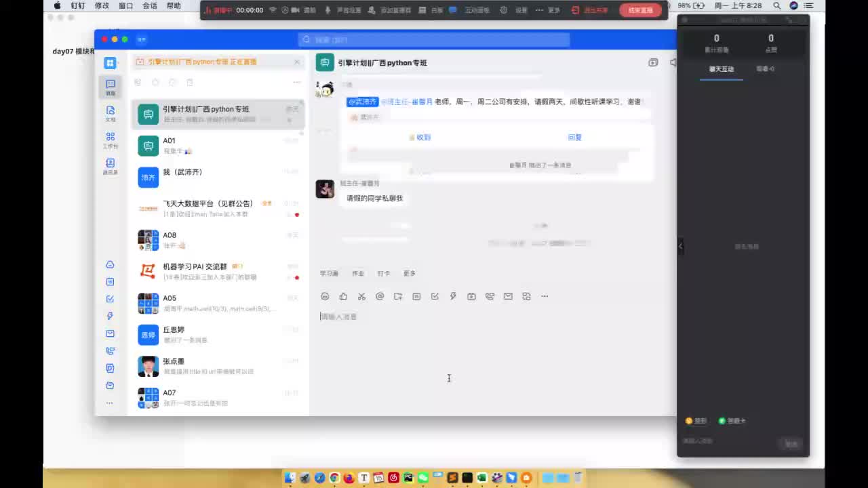Open the 钉钉 menu in menu bar

78,5
